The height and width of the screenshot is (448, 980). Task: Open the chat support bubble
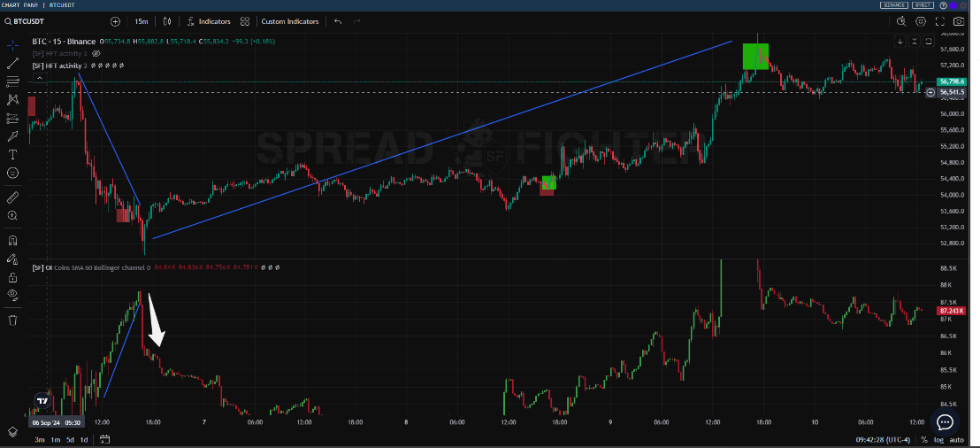click(x=945, y=421)
